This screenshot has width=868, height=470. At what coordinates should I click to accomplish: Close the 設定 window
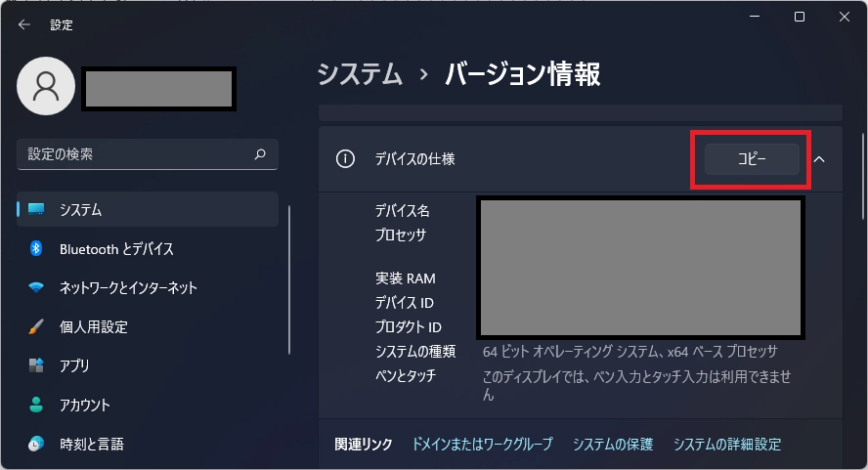pyautogui.click(x=845, y=17)
